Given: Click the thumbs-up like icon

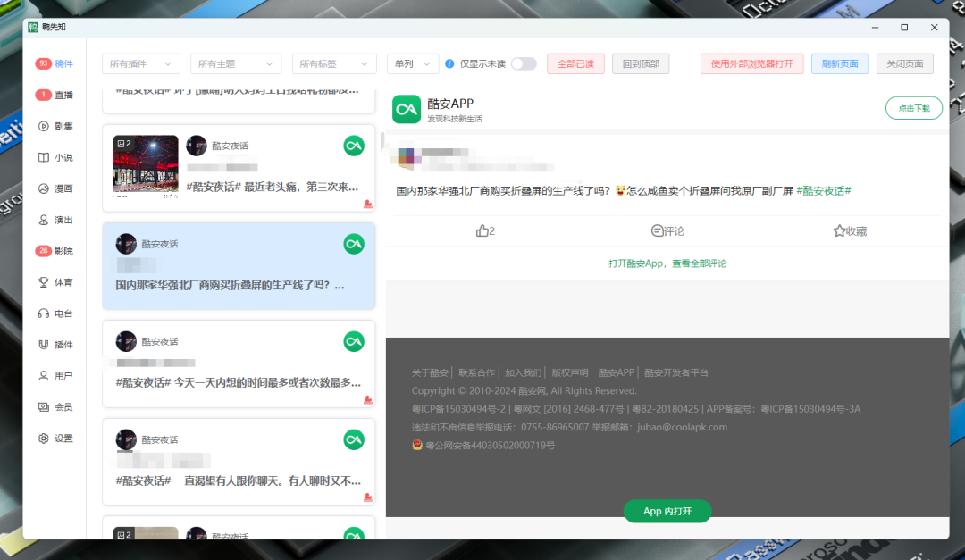Looking at the screenshot, I should (482, 230).
